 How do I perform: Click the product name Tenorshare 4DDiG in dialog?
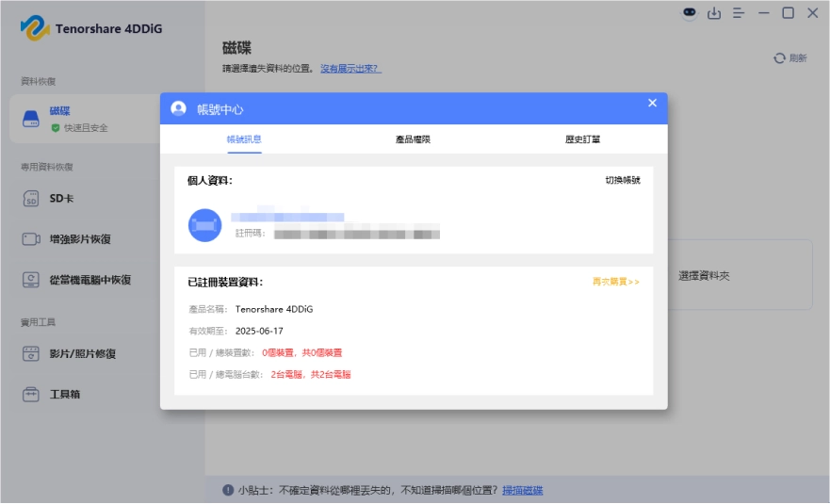(x=274, y=309)
